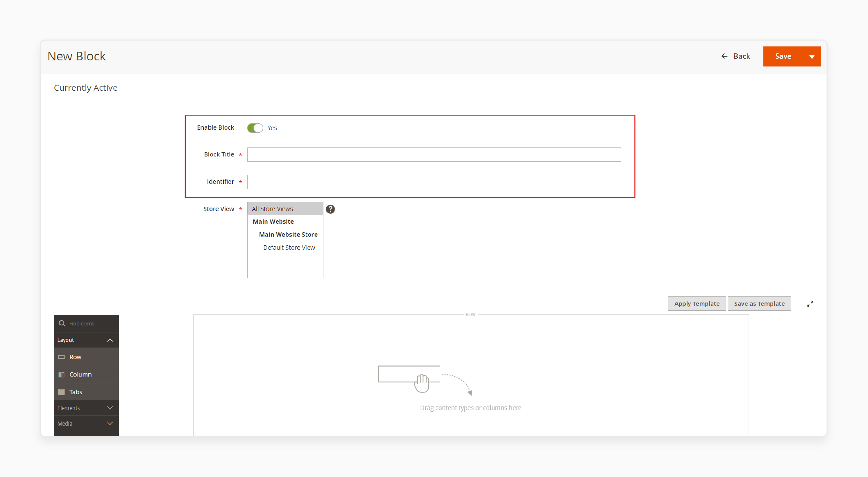Click into the Block Title field
Viewport: 868px width, 477px height.
434,154
